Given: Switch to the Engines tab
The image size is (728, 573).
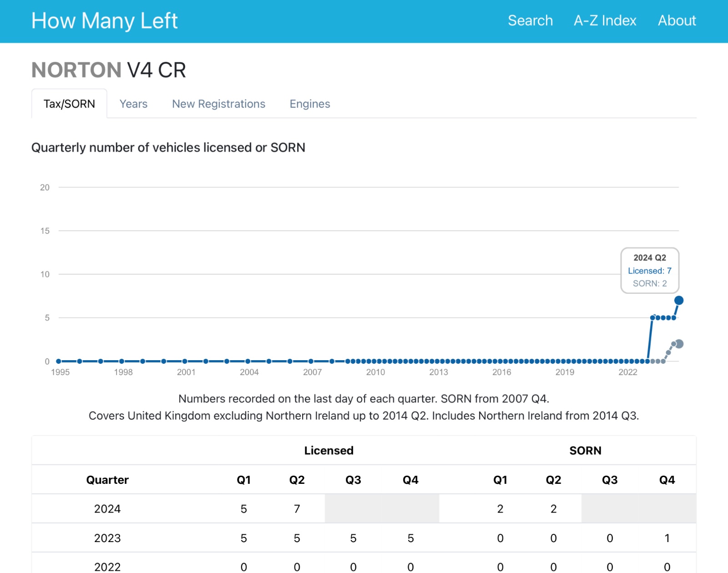Looking at the screenshot, I should 310,104.
